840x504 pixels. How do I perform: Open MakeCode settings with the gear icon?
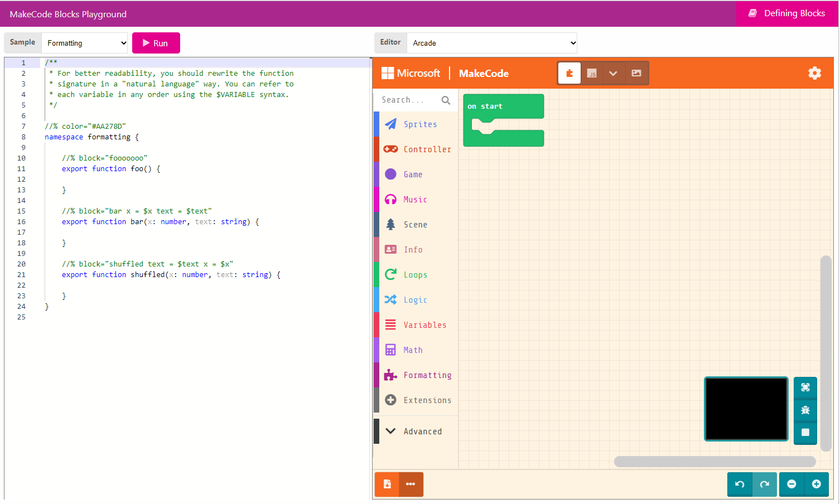[815, 73]
